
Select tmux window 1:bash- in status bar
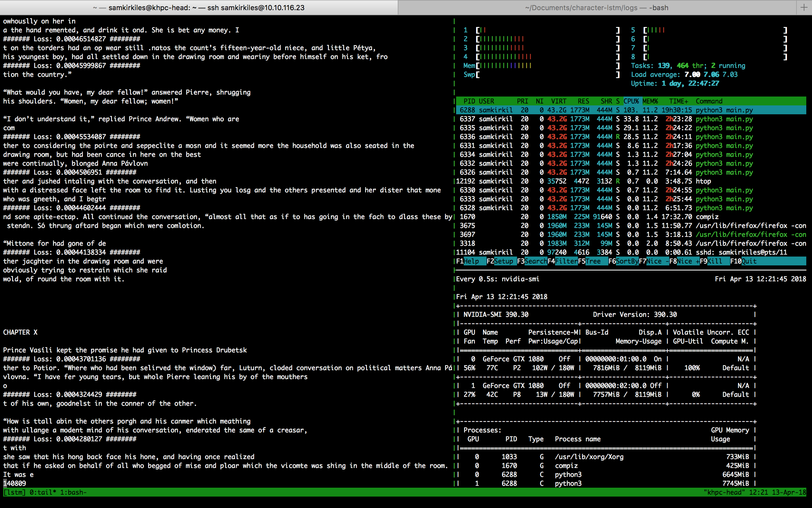click(74, 492)
